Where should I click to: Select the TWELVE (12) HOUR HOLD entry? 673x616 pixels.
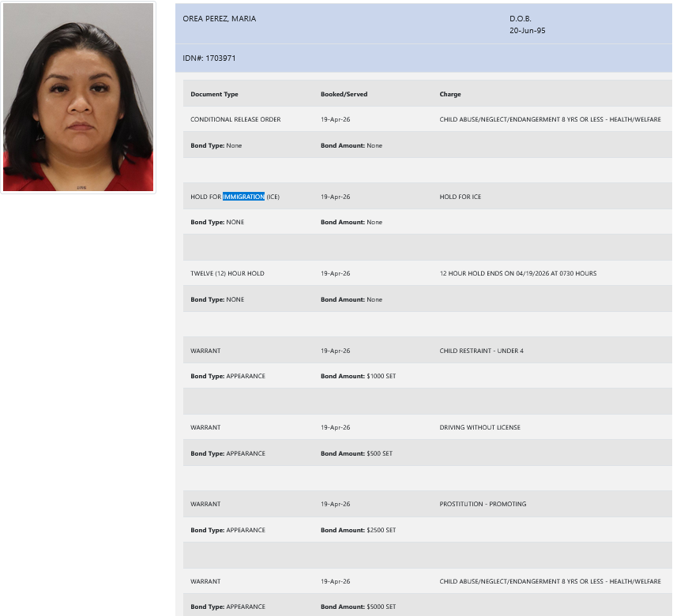(x=227, y=273)
